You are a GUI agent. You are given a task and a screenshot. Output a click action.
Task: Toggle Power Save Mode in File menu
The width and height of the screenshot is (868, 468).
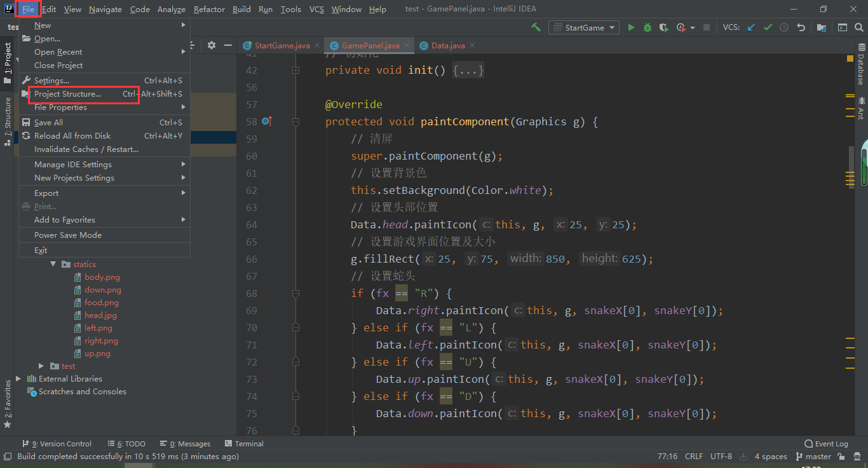[x=68, y=235]
